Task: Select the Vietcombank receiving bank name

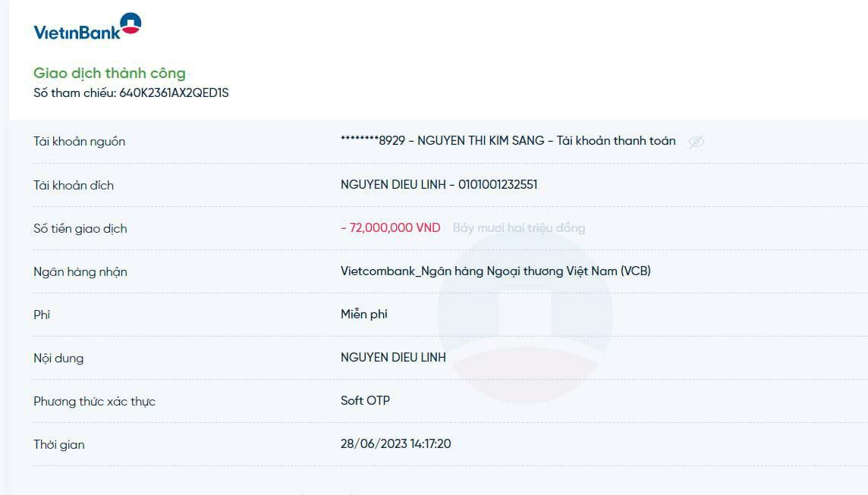Action: tap(495, 271)
